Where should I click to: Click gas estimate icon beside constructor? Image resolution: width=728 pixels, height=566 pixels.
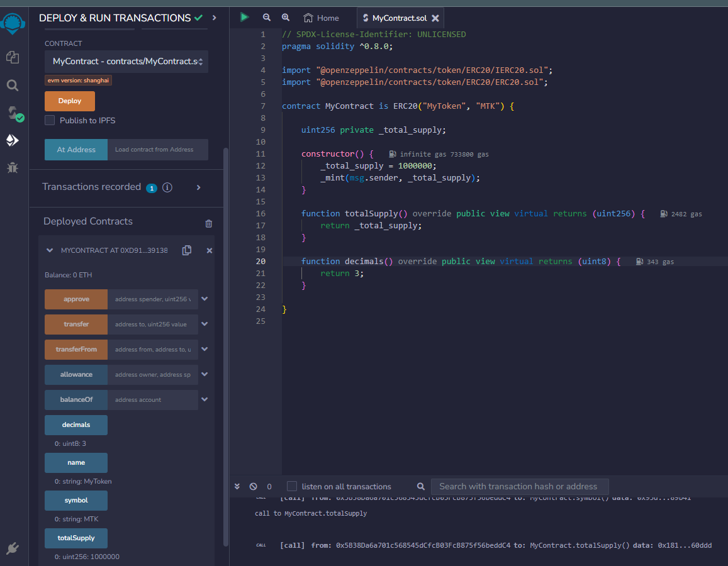pyautogui.click(x=393, y=154)
